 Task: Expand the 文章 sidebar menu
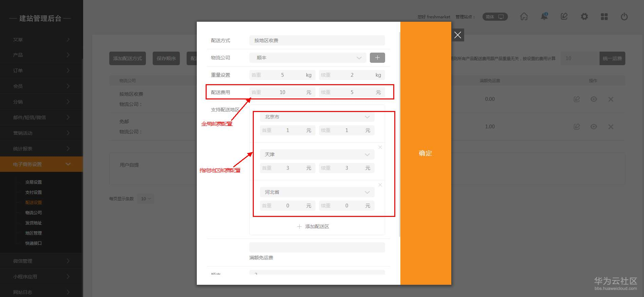(x=41, y=39)
